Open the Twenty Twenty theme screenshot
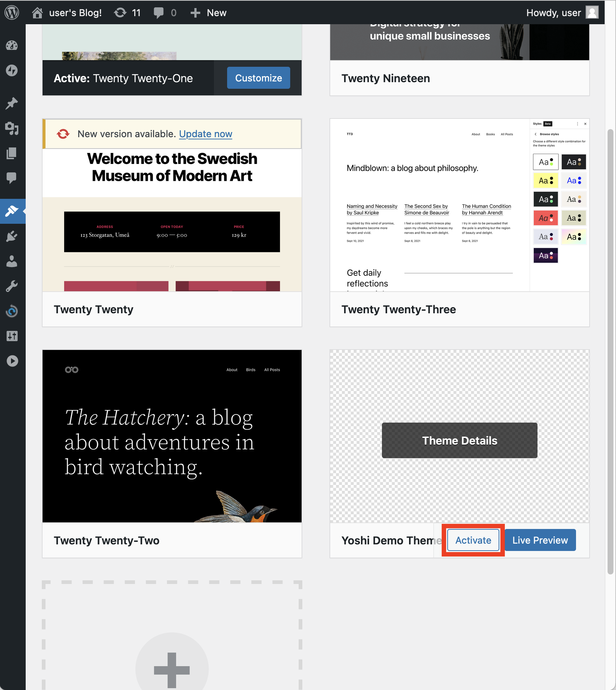 click(x=172, y=220)
